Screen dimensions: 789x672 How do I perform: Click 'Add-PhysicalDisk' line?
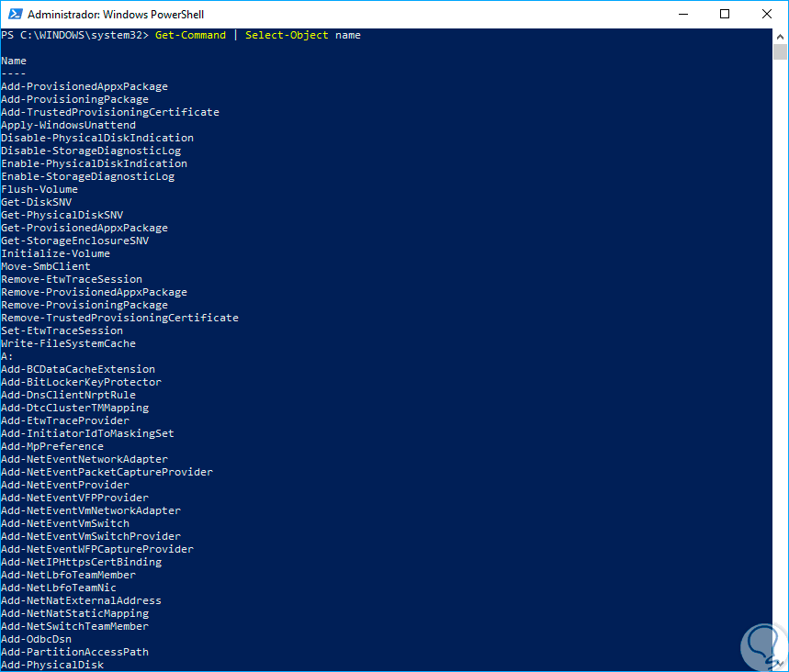(52, 665)
